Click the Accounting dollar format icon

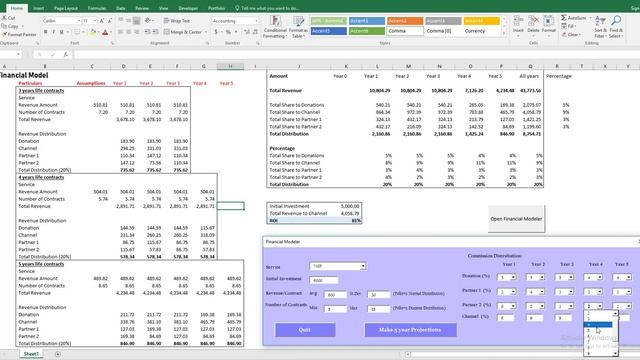[x=216, y=32]
